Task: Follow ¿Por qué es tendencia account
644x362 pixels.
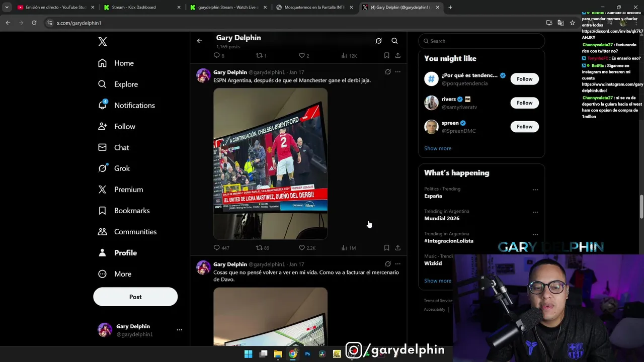Action: click(x=524, y=79)
